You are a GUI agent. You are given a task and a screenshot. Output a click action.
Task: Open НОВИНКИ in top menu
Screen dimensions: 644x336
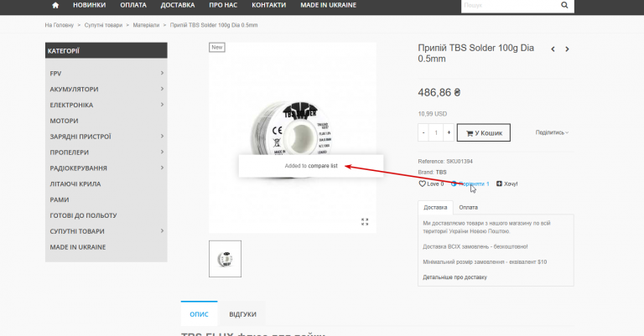tap(89, 5)
